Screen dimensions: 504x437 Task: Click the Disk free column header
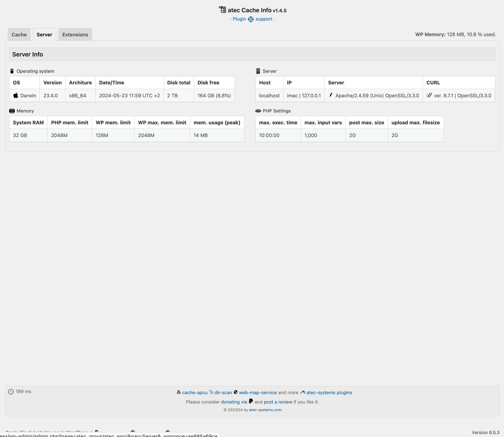coord(214,83)
